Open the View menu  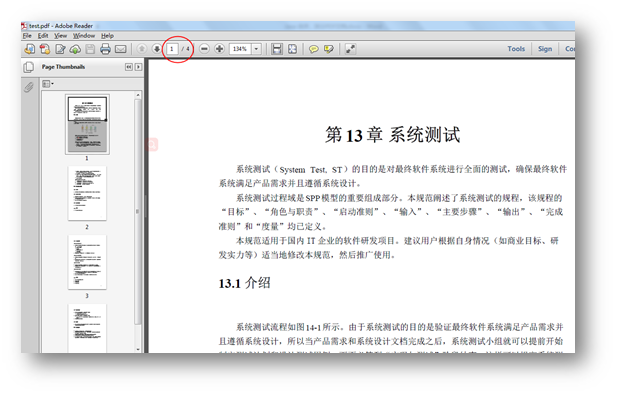click(60, 36)
